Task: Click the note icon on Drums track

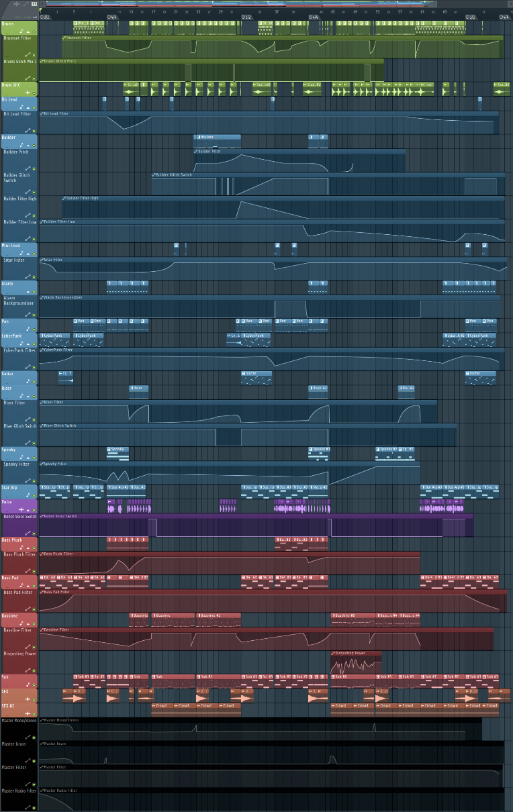Action: click(21, 32)
